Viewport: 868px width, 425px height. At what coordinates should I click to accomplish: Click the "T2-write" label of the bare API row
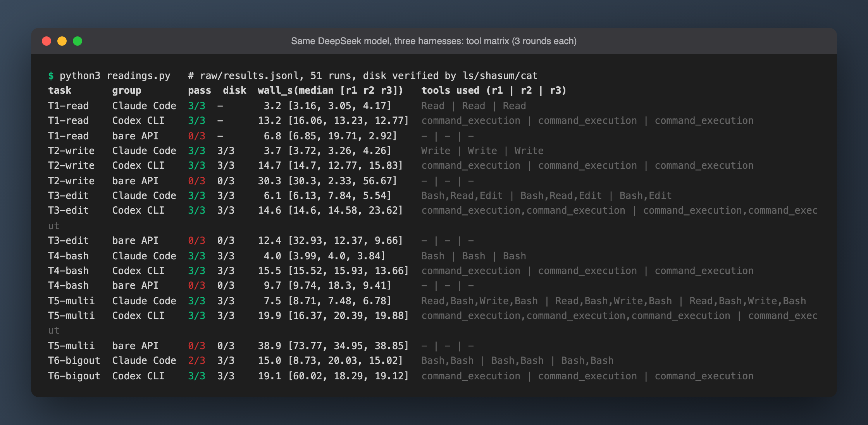click(x=71, y=181)
